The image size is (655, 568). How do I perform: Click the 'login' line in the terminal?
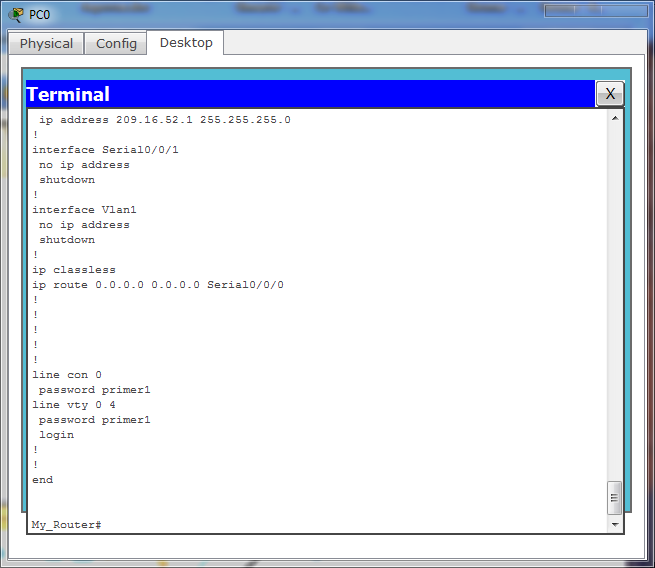click(x=56, y=435)
